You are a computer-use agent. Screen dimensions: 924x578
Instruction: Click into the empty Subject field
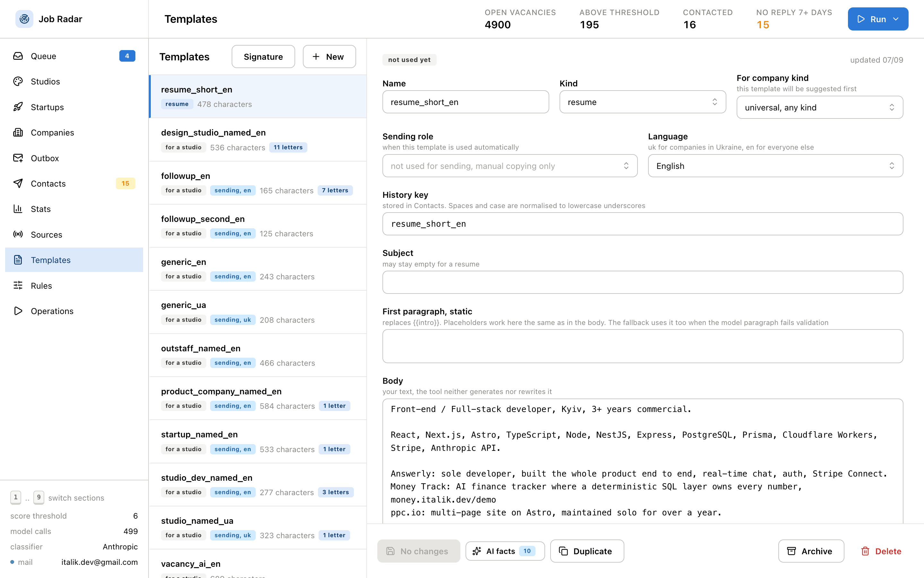pos(643,282)
